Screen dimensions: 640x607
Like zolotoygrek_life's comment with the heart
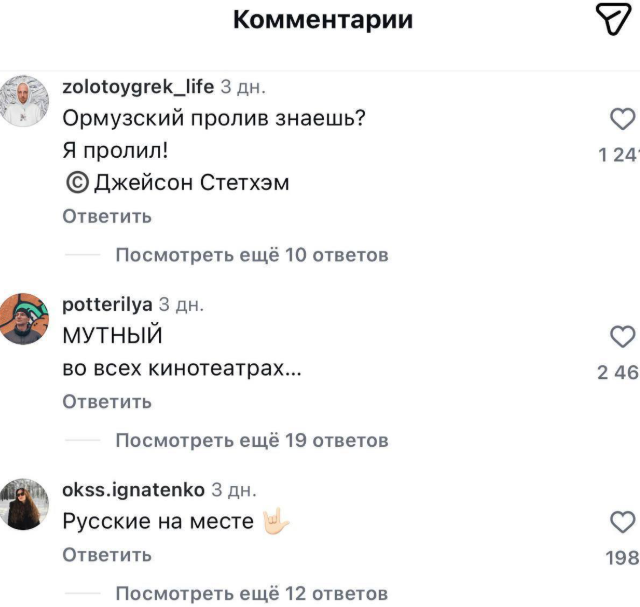[622, 121]
